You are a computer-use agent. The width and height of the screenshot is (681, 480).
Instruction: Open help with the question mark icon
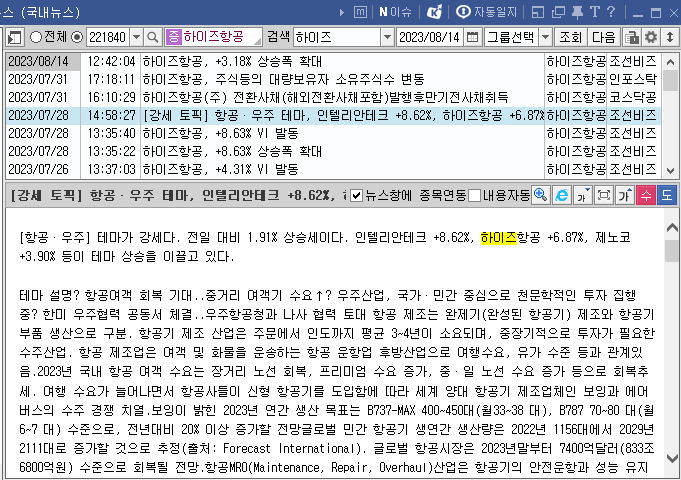coord(611,12)
